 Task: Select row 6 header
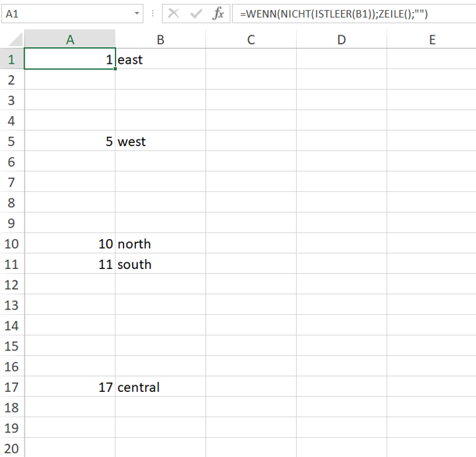coord(12,161)
